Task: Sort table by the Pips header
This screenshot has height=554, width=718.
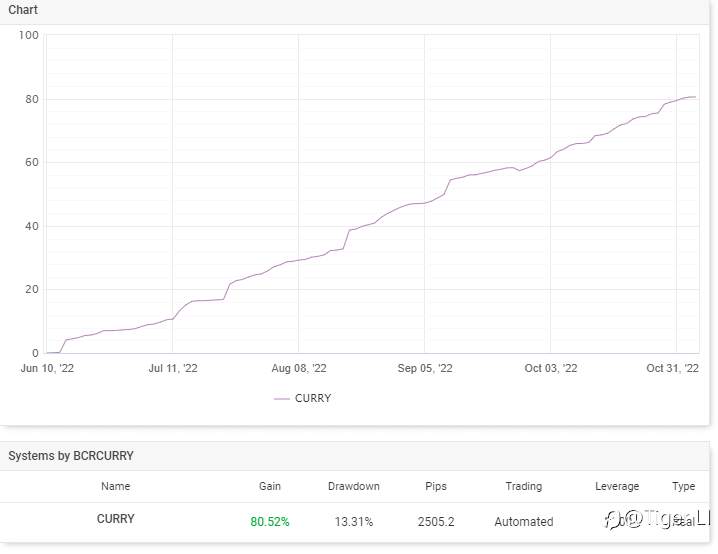Action: pyautogui.click(x=436, y=486)
